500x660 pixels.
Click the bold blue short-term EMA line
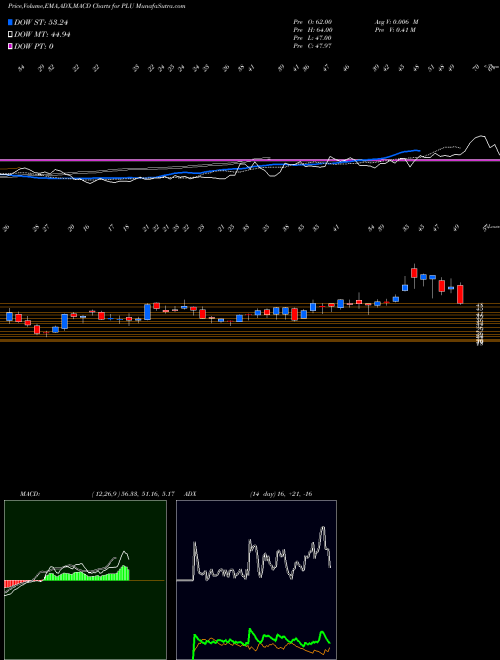(x=210, y=170)
